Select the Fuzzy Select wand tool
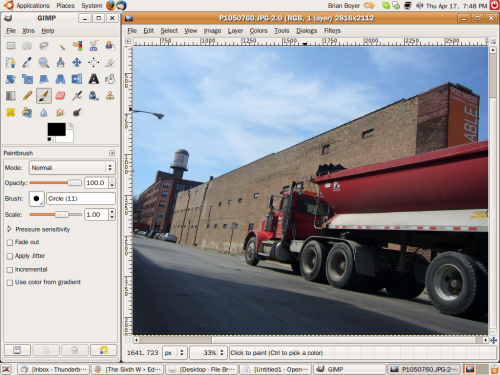This screenshot has width=500, height=375. [x=60, y=45]
